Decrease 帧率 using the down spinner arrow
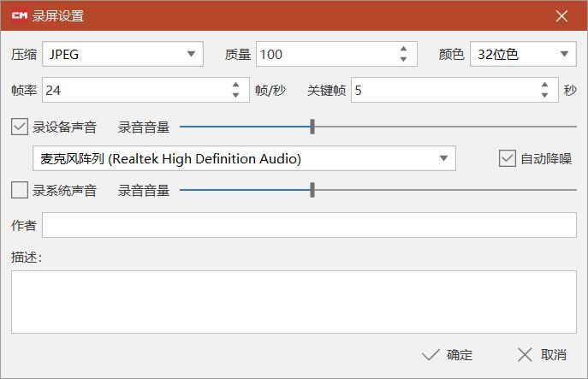Viewport: 588px width, 379px height. 235,95
